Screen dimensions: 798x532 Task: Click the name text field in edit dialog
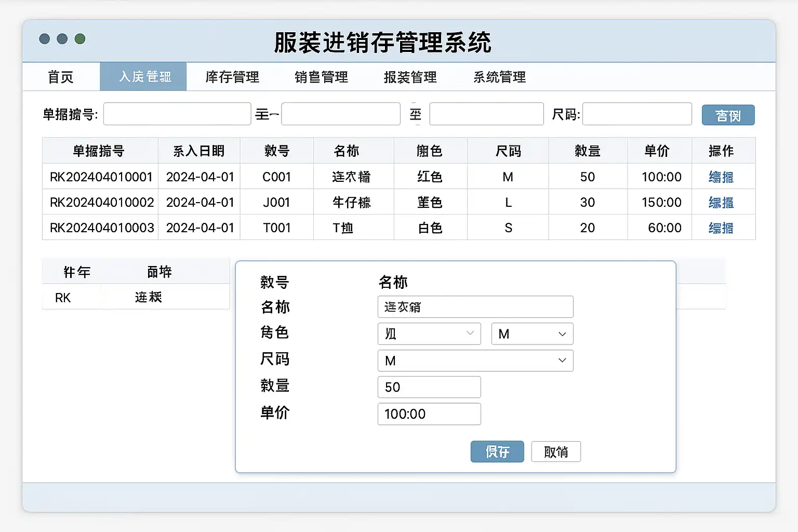pyautogui.click(x=475, y=307)
